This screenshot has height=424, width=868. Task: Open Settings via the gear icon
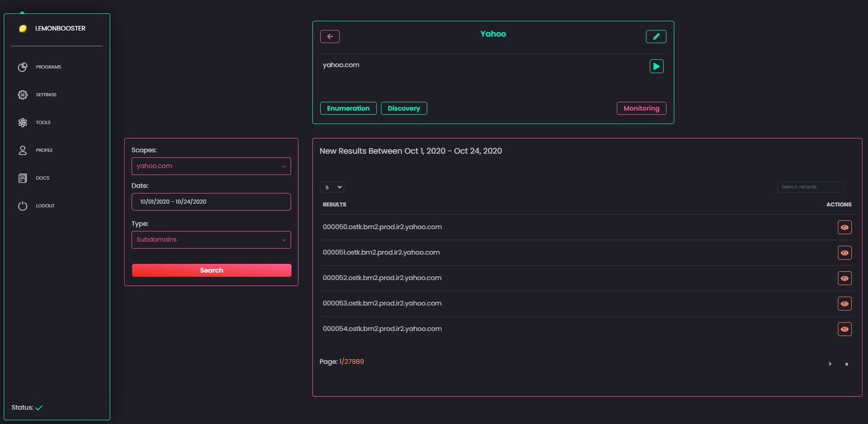(22, 95)
